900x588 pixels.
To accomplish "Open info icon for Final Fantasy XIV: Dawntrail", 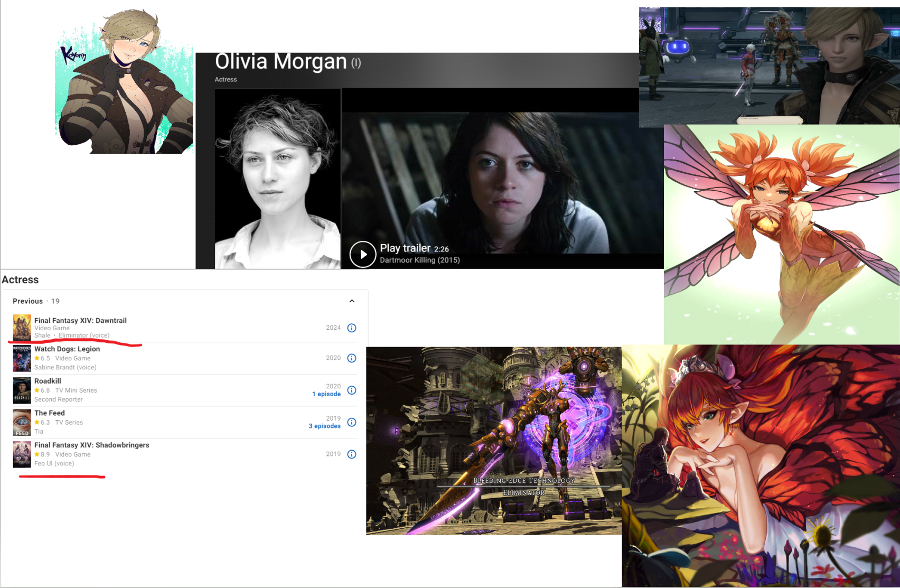I will 352,328.
